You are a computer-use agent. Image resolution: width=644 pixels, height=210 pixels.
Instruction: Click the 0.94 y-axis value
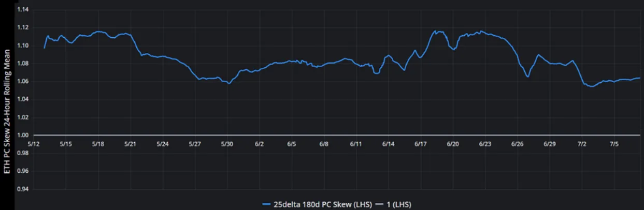23,189
